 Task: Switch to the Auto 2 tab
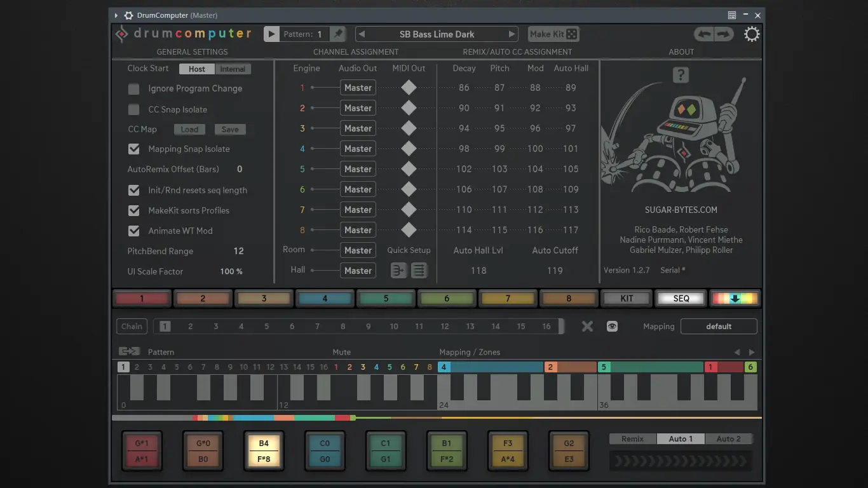point(728,439)
